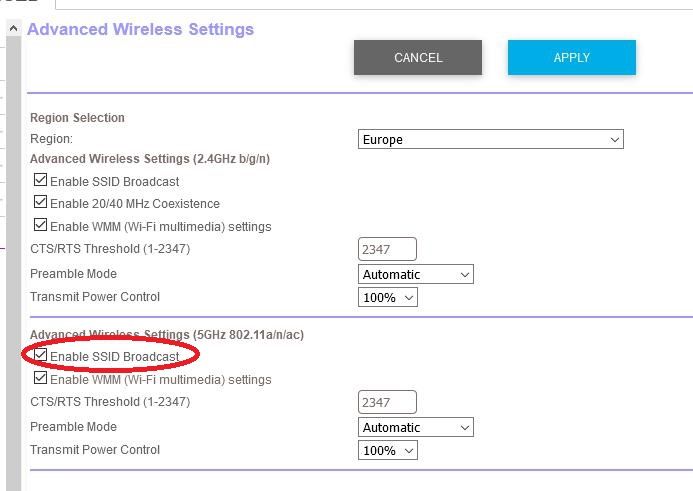Open the 2.4GHz Transmit Power Control dropdown
The height and width of the screenshot is (491, 693).
click(x=388, y=297)
